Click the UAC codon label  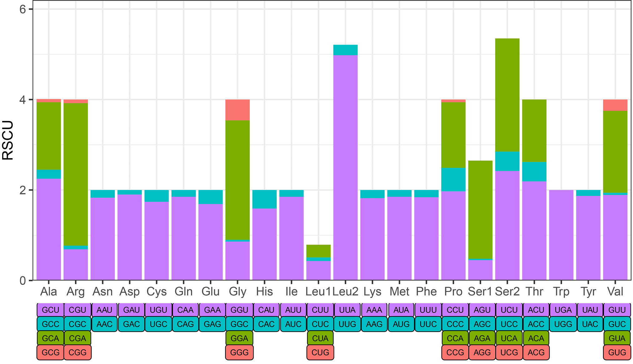click(x=590, y=324)
